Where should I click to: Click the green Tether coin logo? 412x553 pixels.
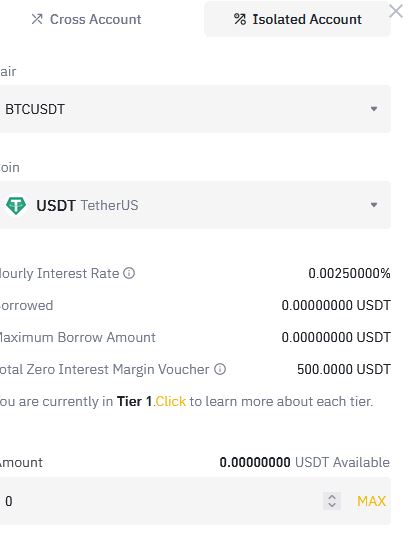click(16, 205)
